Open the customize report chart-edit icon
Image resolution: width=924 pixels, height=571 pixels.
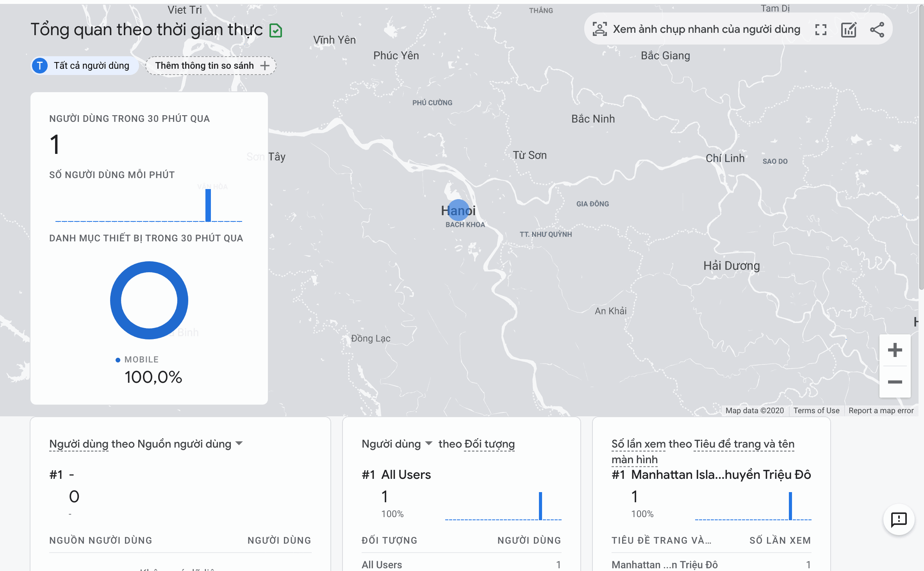click(x=849, y=30)
